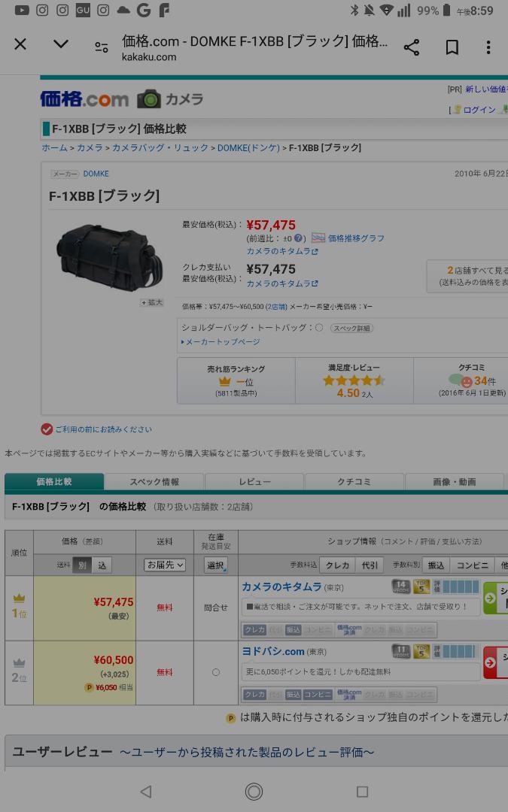
Task: Click the rating bar for カメラのキタムラ
Action: point(461,586)
